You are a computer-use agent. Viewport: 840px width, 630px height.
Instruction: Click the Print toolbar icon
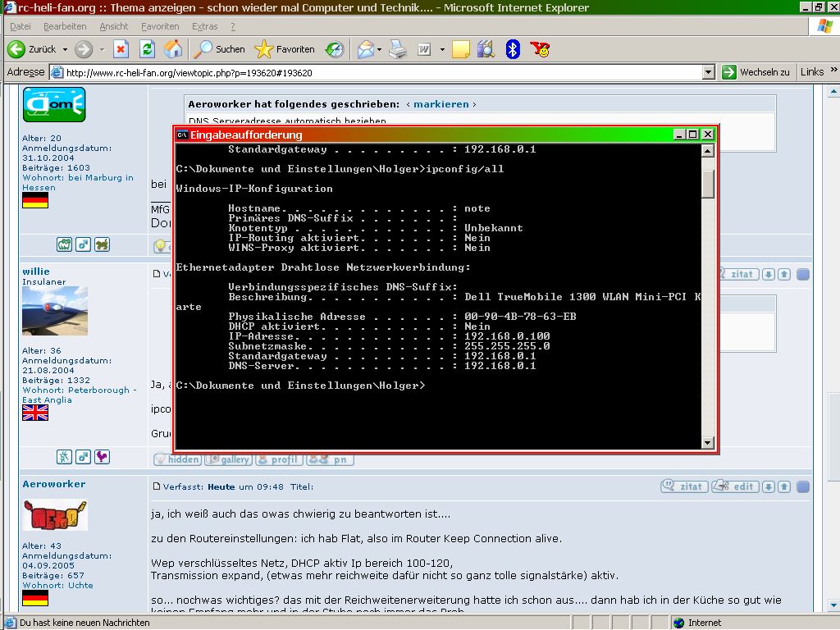point(398,49)
